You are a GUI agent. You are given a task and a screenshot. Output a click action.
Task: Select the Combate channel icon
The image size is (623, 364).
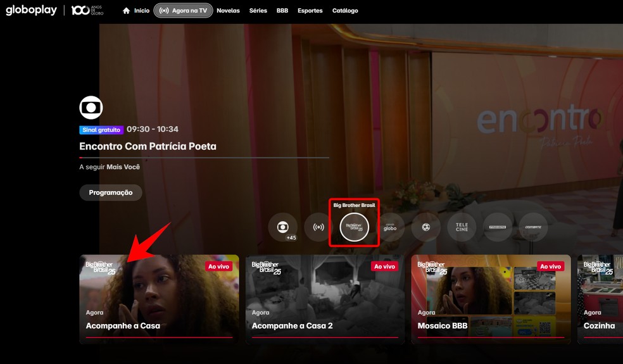(533, 227)
